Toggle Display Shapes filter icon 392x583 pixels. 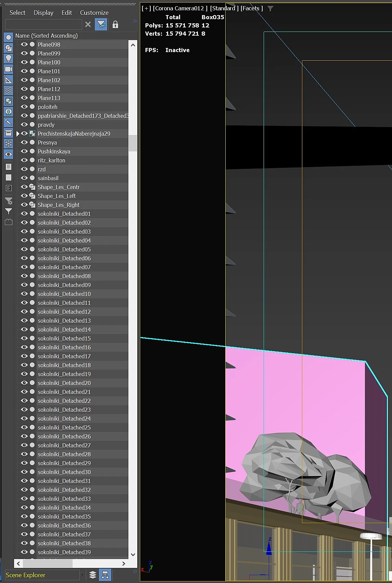[x=9, y=48]
